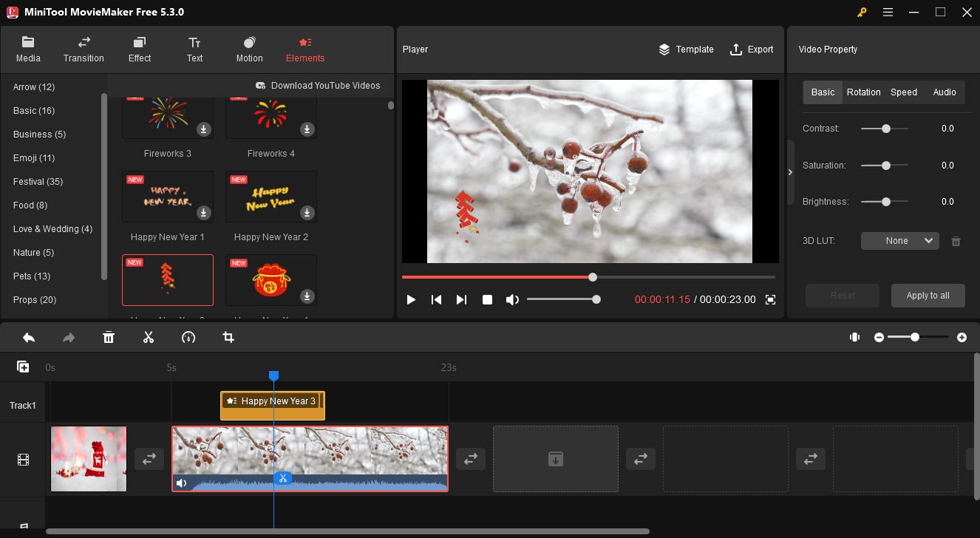Select the Elements tab
This screenshot has width=980, height=538.
coord(305,49)
